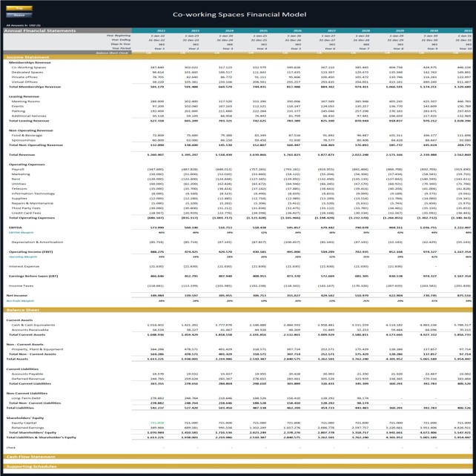476x476 pixels.
Task: Select the 2023 year column header
Action: pyautogui.click(x=195, y=30)
